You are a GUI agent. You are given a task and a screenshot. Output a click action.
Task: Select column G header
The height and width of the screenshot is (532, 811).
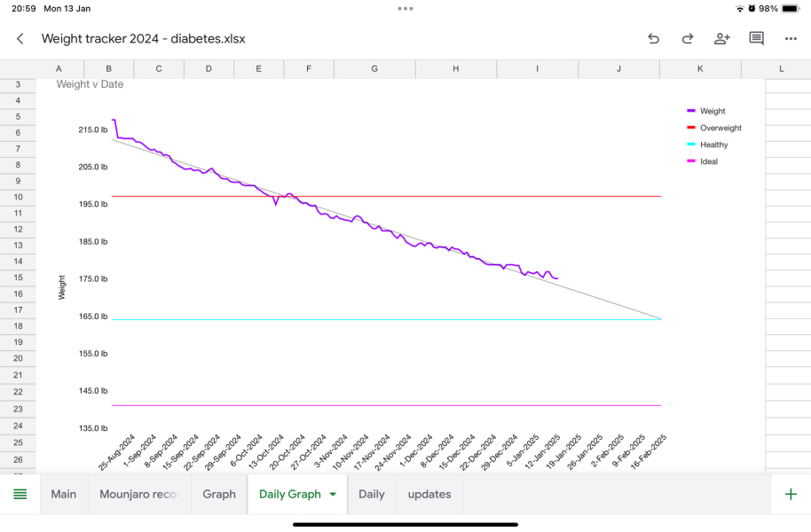pyautogui.click(x=374, y=69)
